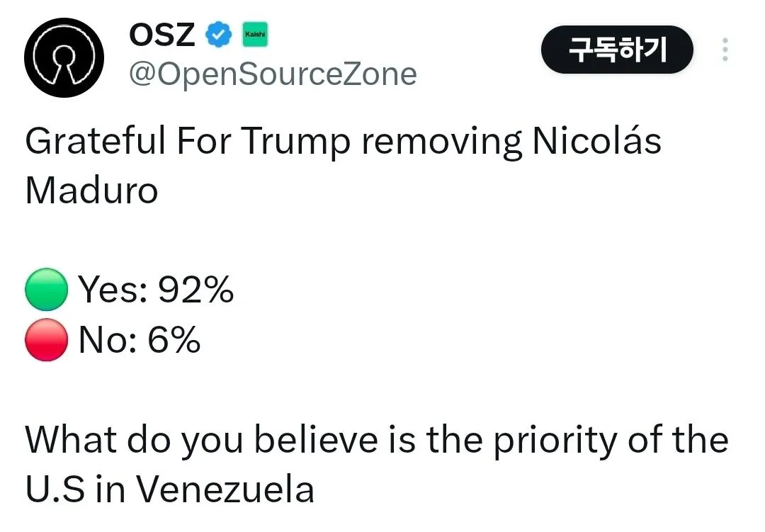Click the word "Grateful" in the tweet

click(x=94, y=141)
